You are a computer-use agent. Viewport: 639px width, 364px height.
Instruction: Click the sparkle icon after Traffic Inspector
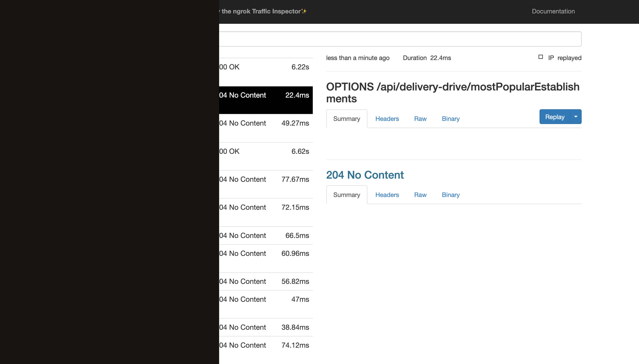(304, 11)
